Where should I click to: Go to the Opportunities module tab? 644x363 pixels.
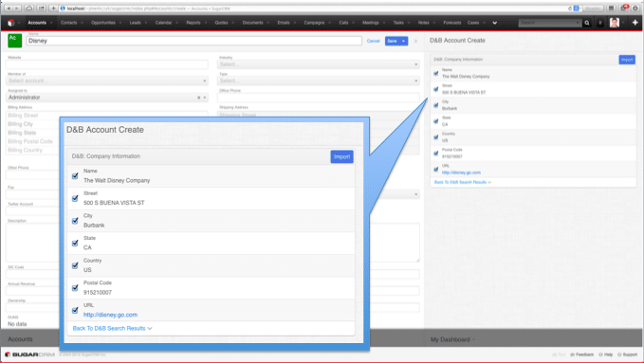[x=103, y=23]
